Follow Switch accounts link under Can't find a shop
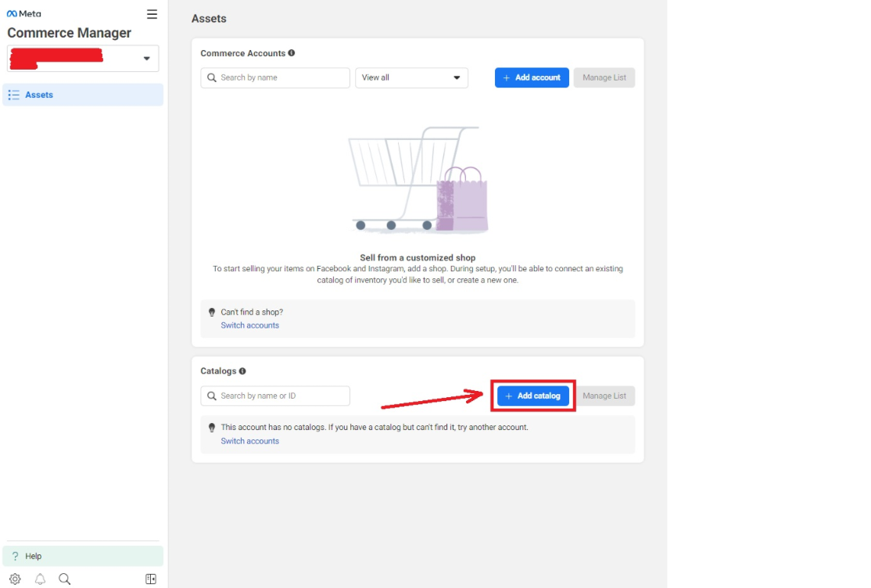871x588 pixels. click(250, 325)
